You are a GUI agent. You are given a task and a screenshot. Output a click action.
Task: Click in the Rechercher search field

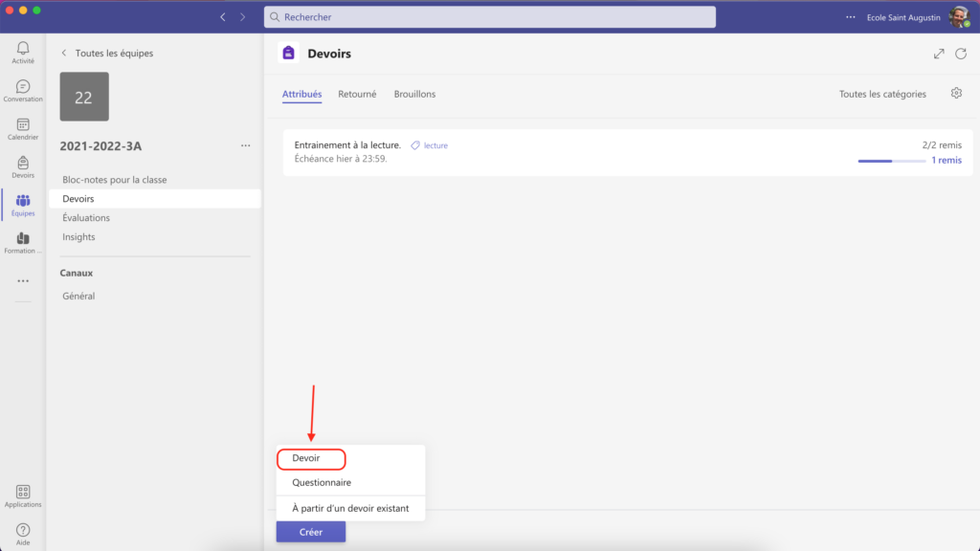click(x=489, y=17)
